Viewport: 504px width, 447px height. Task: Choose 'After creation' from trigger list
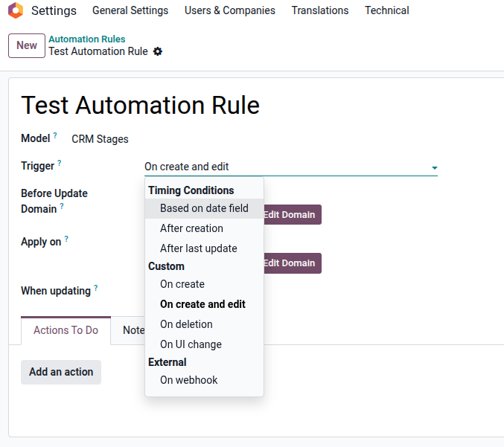click(x=191, y=228)
